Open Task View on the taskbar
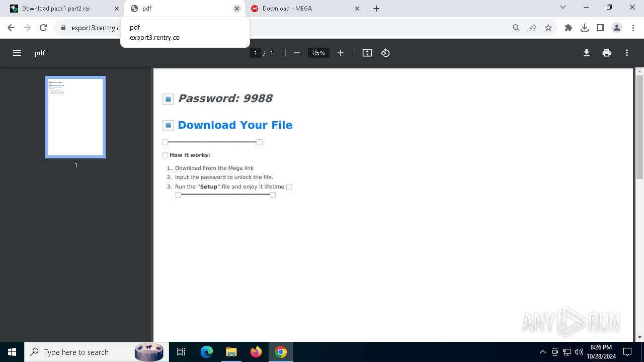Screen dimensions: 644x362 tap(181, 352)
